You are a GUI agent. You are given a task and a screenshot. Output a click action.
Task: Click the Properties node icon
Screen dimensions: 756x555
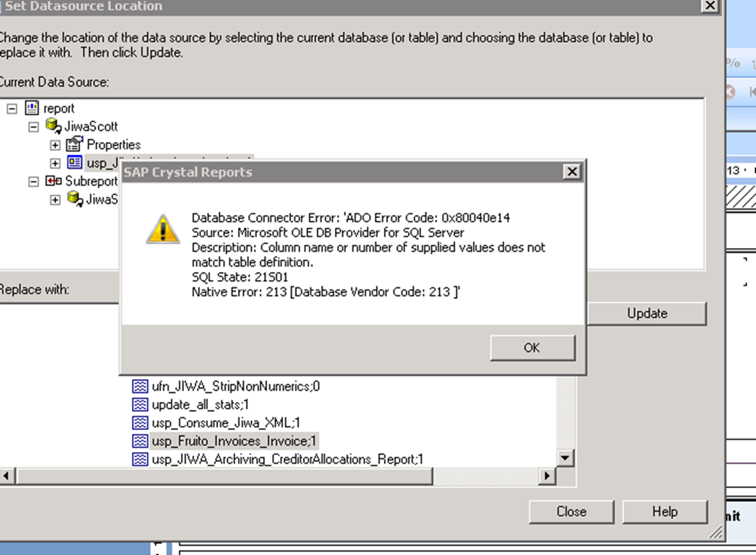click(75, 144)
